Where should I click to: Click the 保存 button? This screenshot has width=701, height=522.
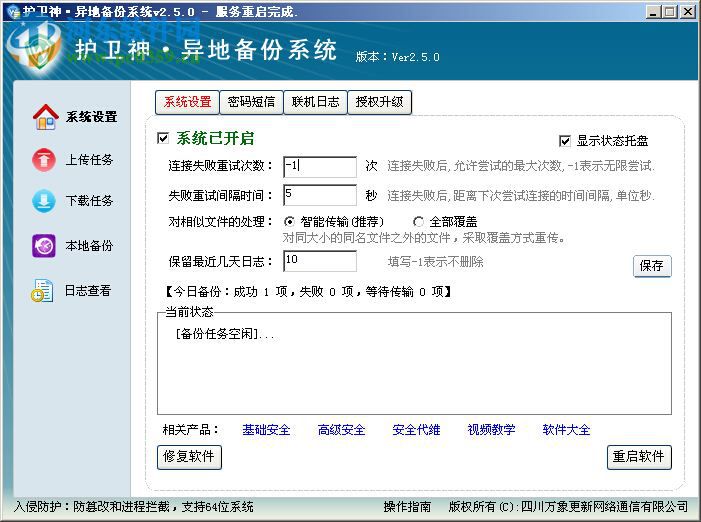(x=652, y=266)
